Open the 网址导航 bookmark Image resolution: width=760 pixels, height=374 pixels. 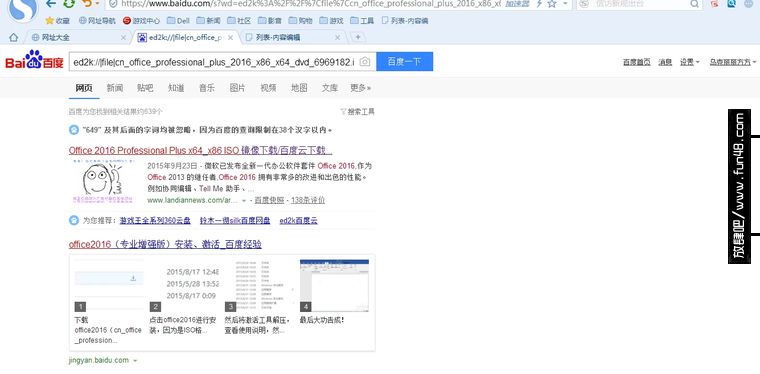click(97, 21)
